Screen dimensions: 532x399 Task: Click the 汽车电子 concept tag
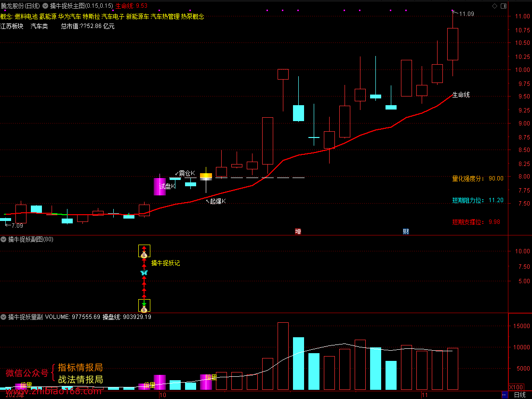pyautogui.click(x=113, y=16)
